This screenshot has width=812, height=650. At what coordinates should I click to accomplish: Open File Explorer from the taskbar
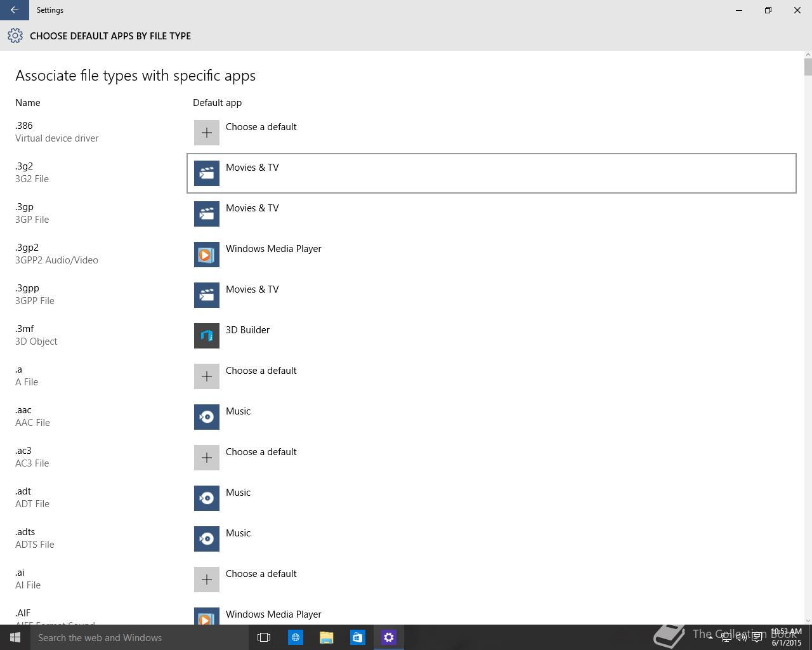(x=327, y=637)
